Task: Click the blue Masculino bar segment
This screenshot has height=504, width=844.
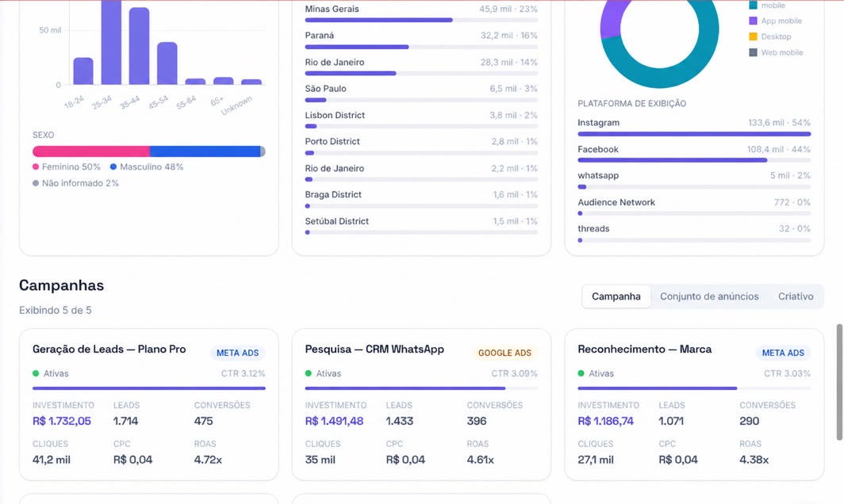Action: [x=205, y=151]
